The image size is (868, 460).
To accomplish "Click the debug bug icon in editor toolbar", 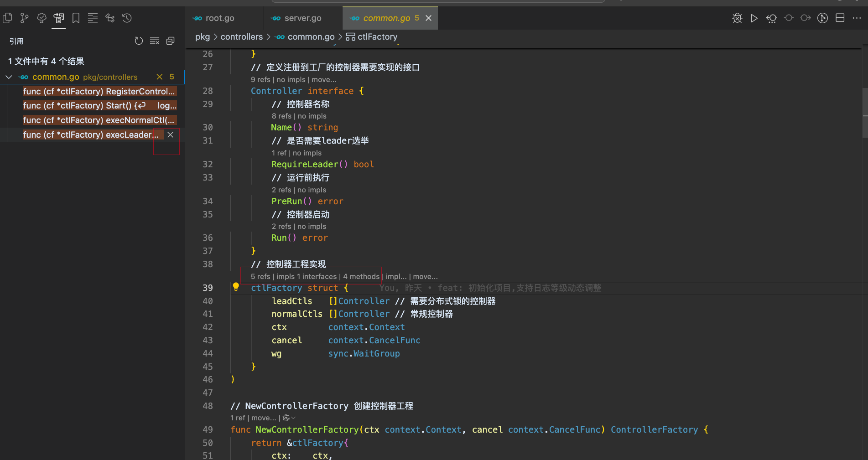I will click(x=737, y=18).
